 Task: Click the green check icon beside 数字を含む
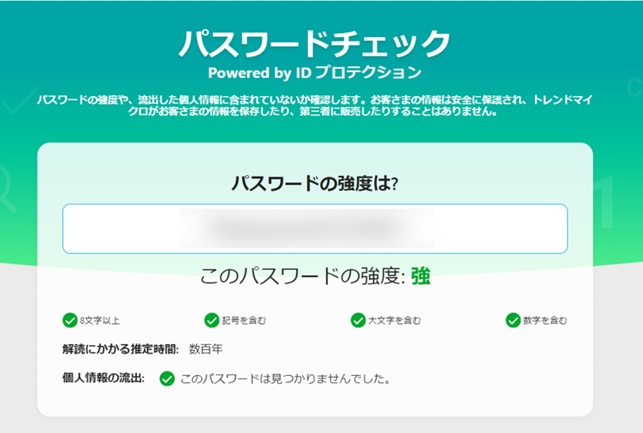(513, 320)
